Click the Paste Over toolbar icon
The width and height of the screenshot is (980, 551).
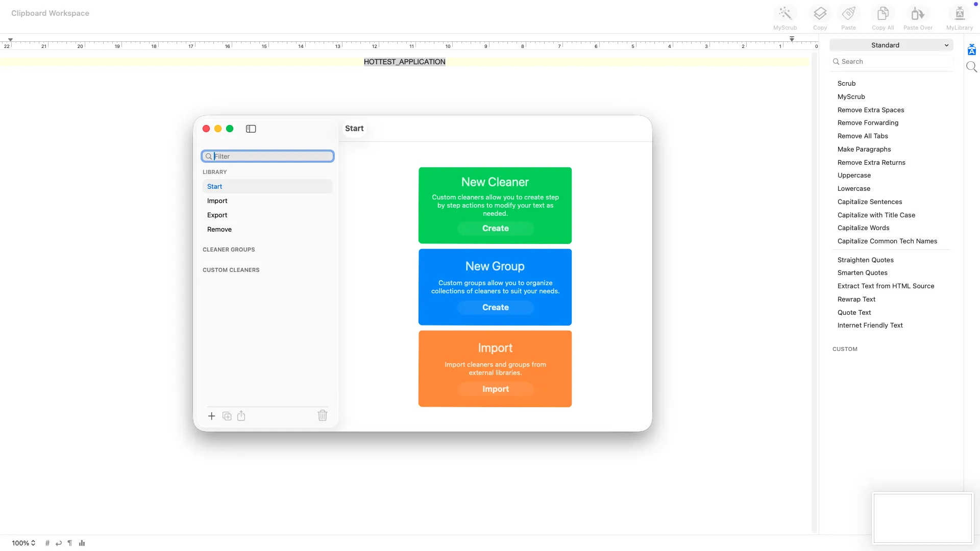point(917,14)
